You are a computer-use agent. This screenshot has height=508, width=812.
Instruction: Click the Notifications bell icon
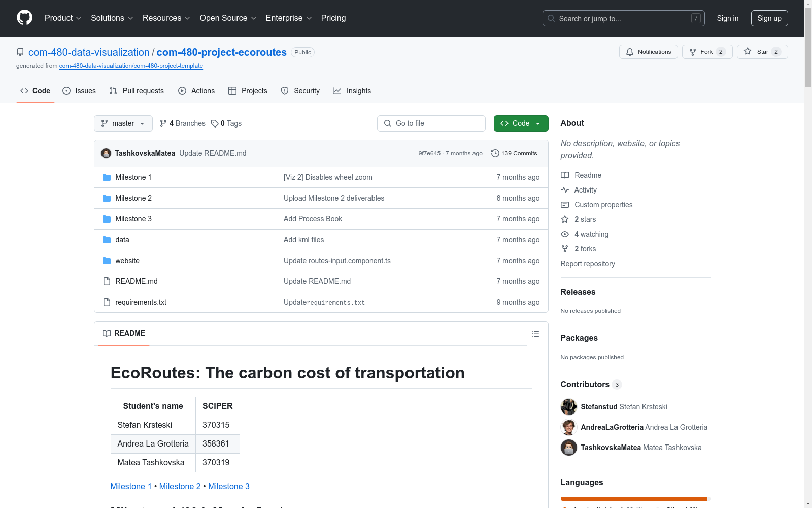click(630, 52)
